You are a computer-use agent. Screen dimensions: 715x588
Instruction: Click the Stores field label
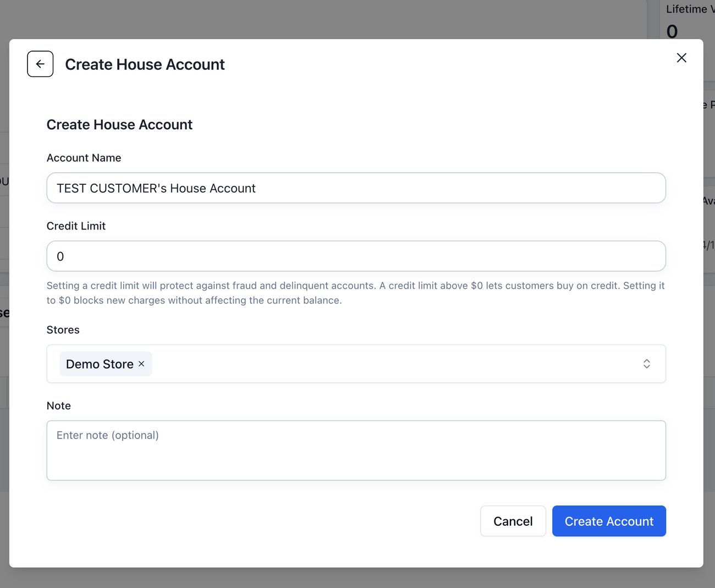tap(63, 330)
